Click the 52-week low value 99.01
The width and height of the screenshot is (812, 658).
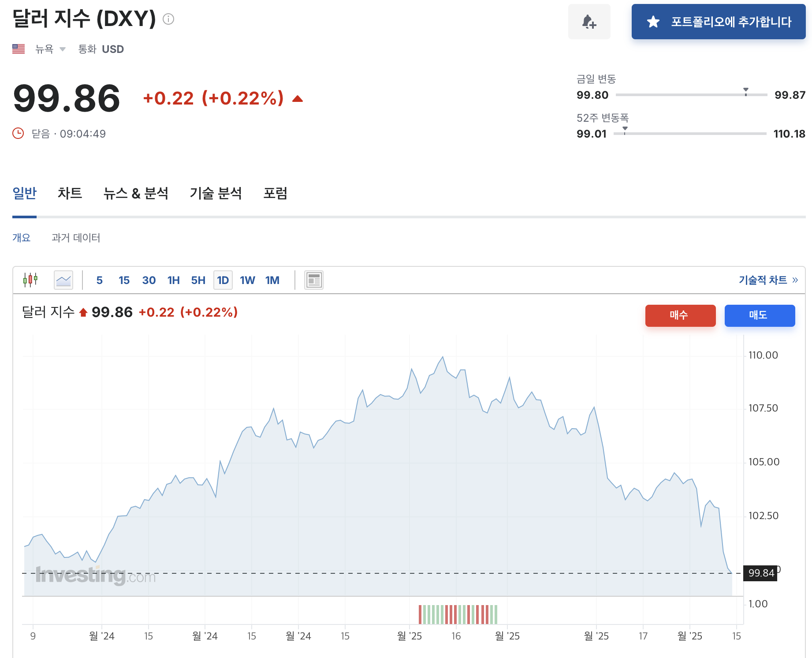tap(592, 134)
